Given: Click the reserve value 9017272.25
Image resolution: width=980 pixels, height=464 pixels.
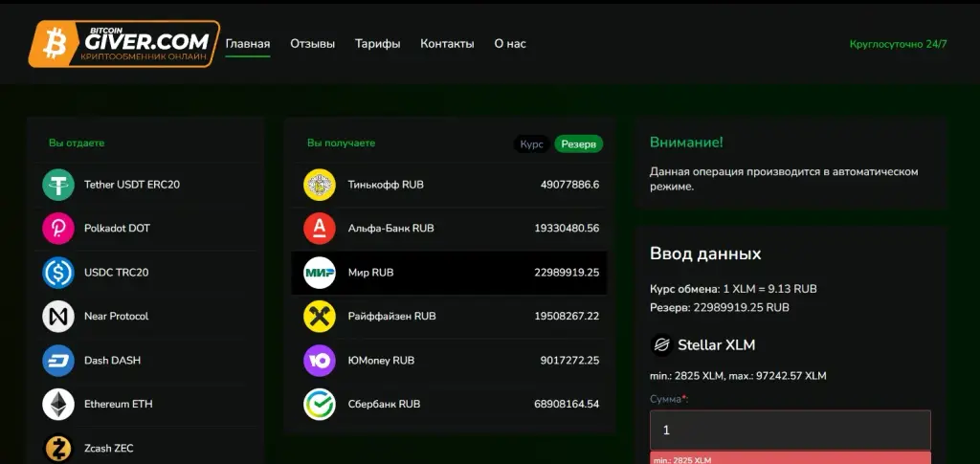Looking at the screenshot, I should tap(570, 361).
